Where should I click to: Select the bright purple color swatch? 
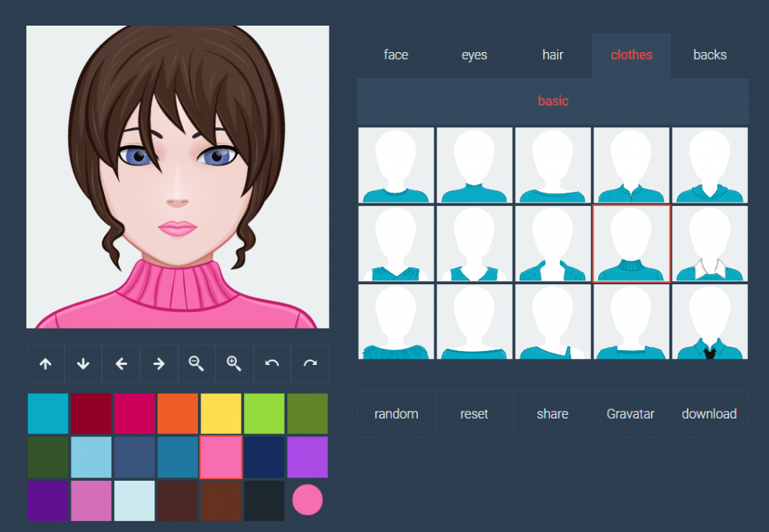click(308, 457)
